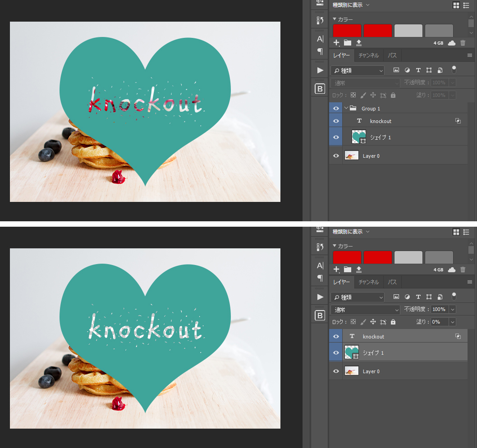Select シェイプ 1 layer name in upper screenshot
Image resolution: width=477 pixels, height=448 pixels.
[x=380, y=137]
